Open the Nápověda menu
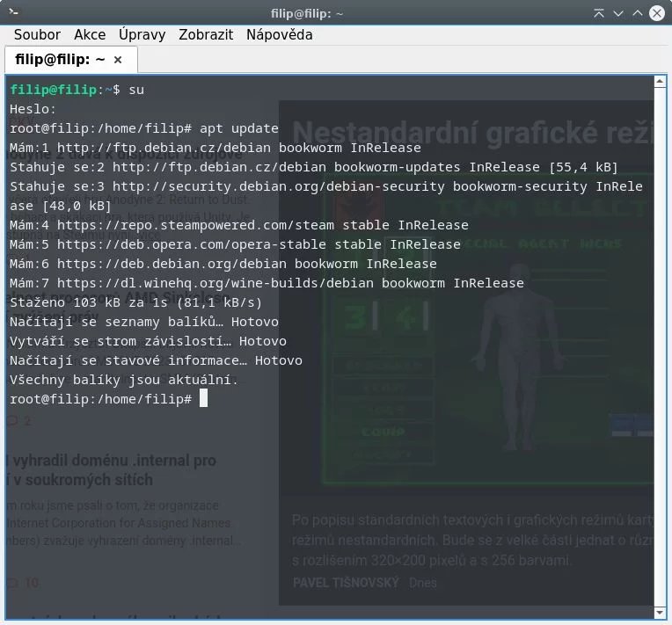 (279, 34)
